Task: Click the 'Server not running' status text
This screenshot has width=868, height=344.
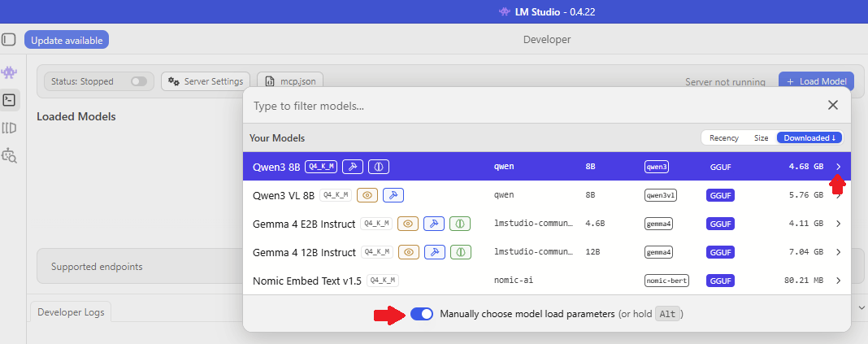Action: click(725, 82)
